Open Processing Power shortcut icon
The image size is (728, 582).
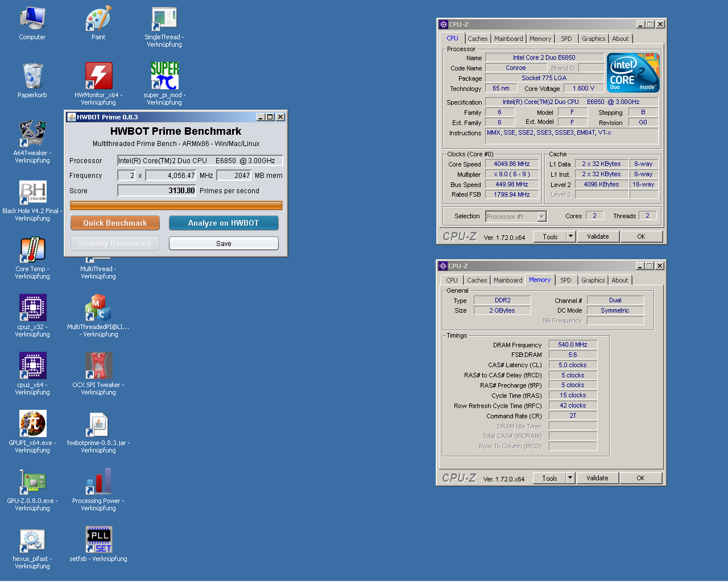[98, 482]
